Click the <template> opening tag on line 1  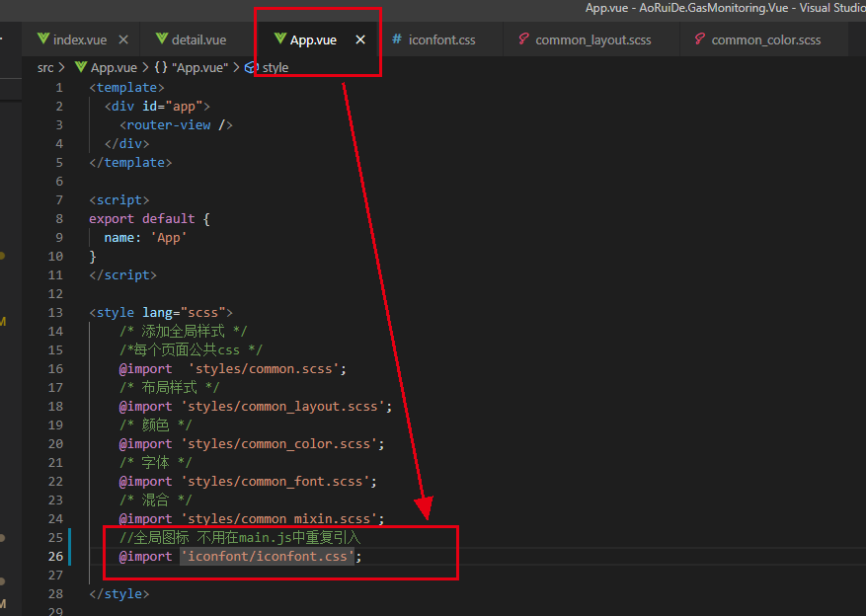(x=127, y=88)
